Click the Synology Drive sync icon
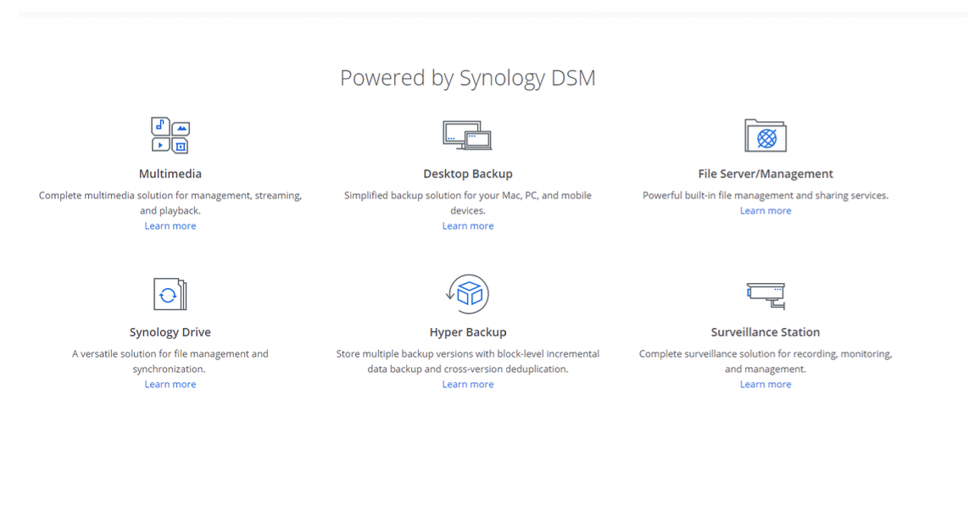This screenshot has width=980, height=505. tap(170, 294)
